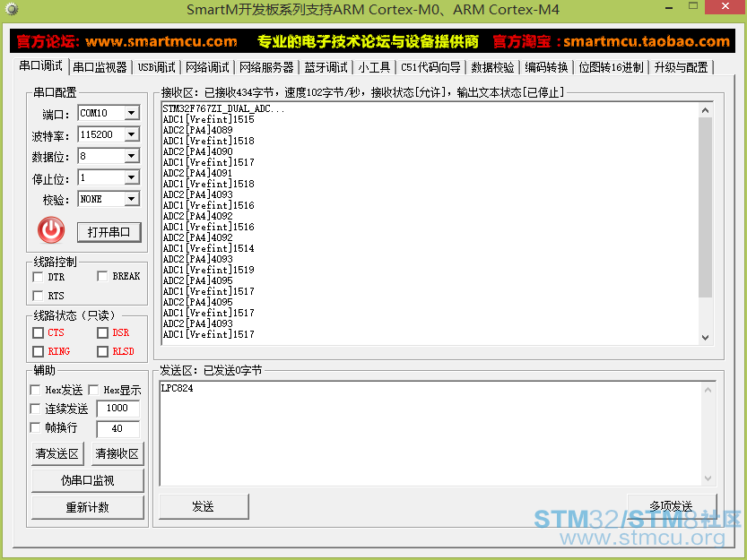
Task: Toggle the 帧换行 checkbox
Action: [x=35, y=427]
